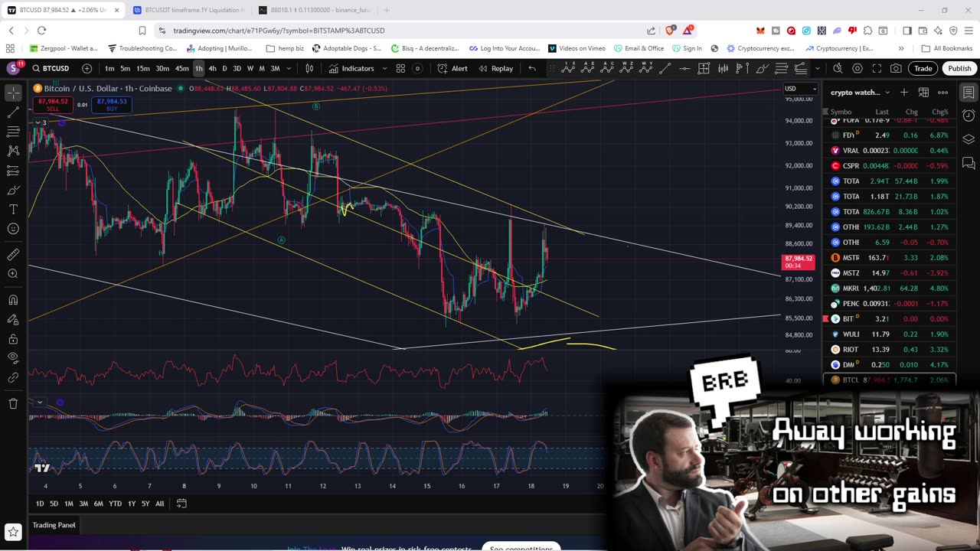The width and height of the screenshot is (980, 551).
Task: Open the Trading Panel tab
Action: 54,525
